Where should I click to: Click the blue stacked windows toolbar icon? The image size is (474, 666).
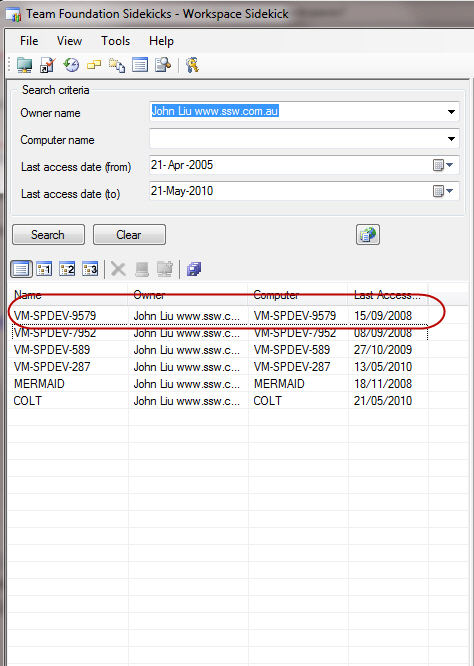click(x=194, y=269)
